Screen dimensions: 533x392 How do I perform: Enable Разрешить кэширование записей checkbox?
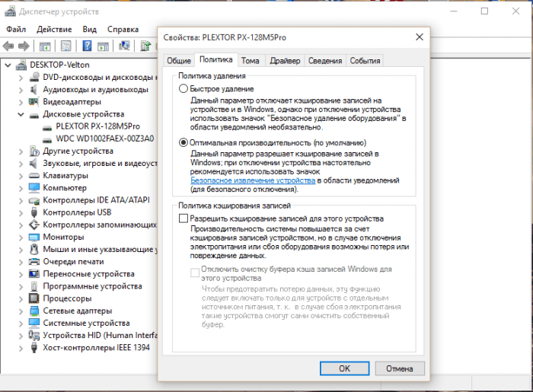point(183,218)
